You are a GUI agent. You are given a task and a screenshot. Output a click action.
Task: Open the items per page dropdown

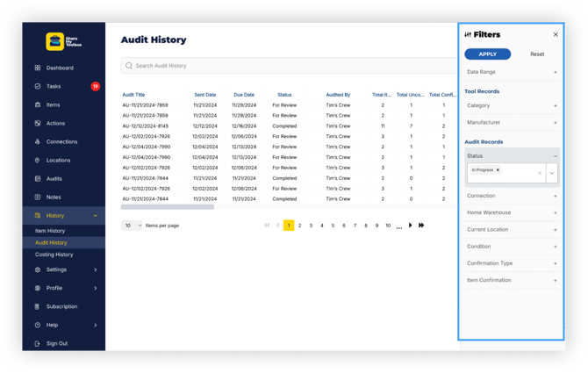coord(132,226)
